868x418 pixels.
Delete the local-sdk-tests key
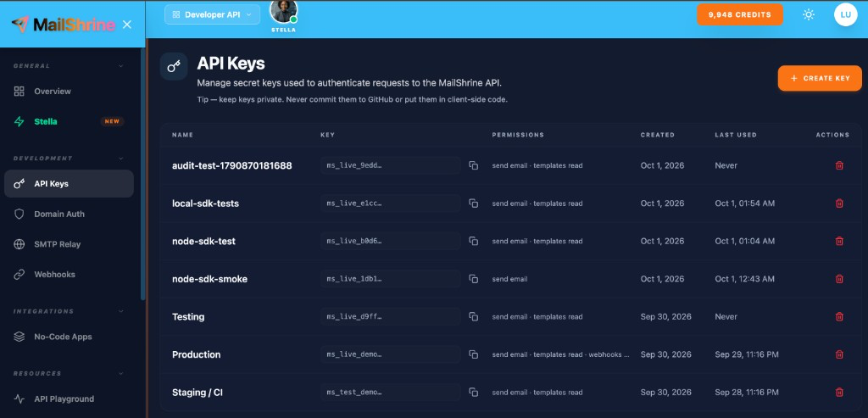coord(839,203)
